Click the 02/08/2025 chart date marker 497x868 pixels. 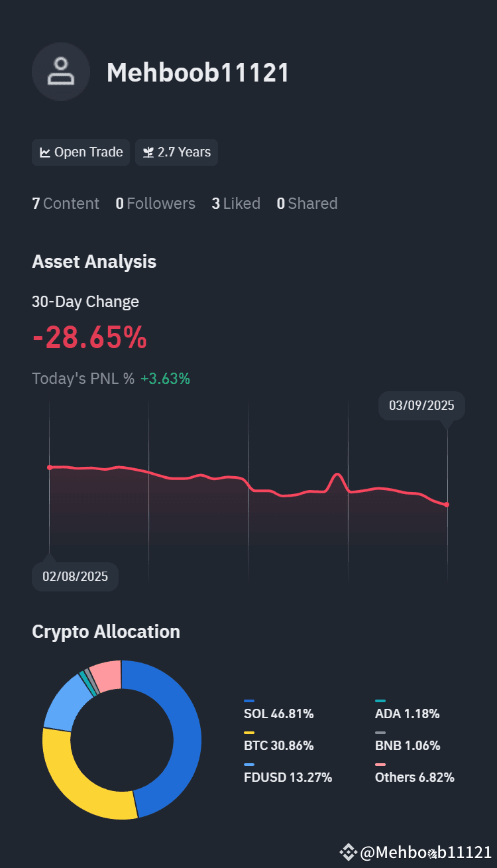[x=75, y=576]
